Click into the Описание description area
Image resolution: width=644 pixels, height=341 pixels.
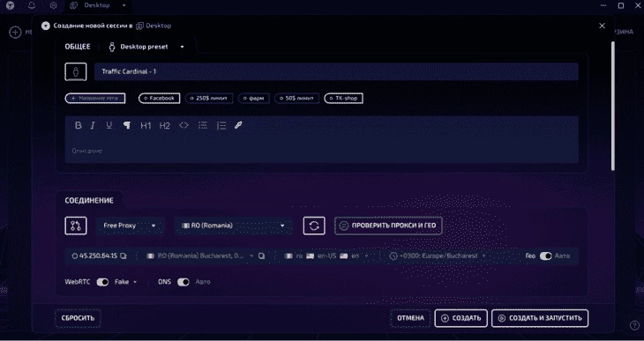pos(322,151)
